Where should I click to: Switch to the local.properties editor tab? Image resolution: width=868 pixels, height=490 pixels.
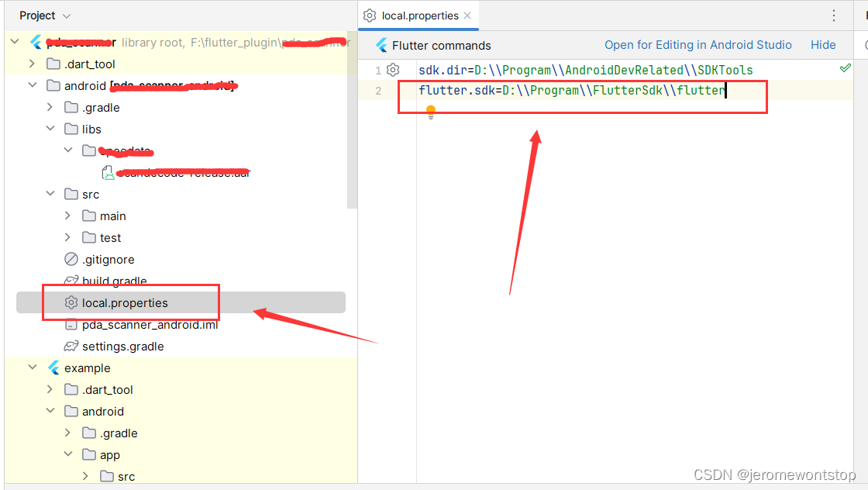418,15
